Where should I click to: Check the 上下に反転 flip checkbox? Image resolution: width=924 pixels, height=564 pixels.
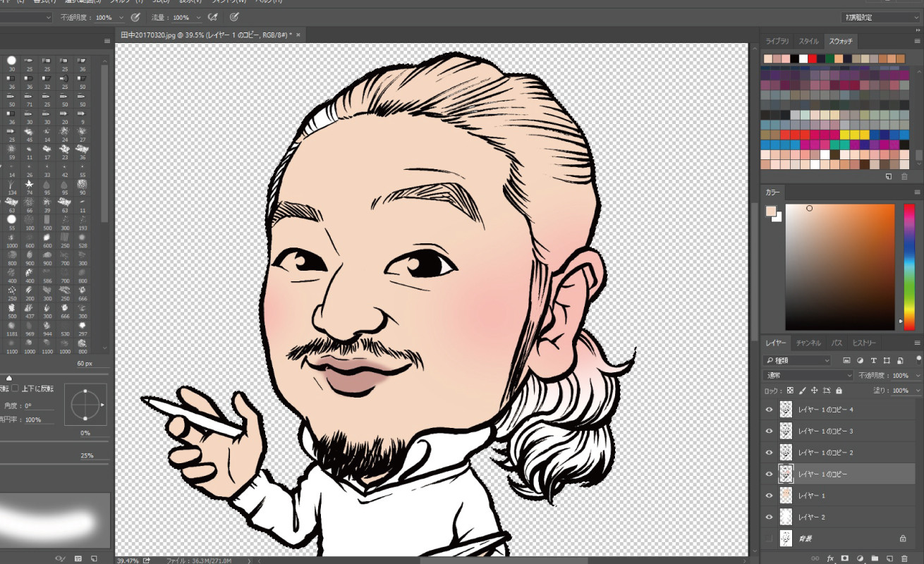(x=15, y=388)
